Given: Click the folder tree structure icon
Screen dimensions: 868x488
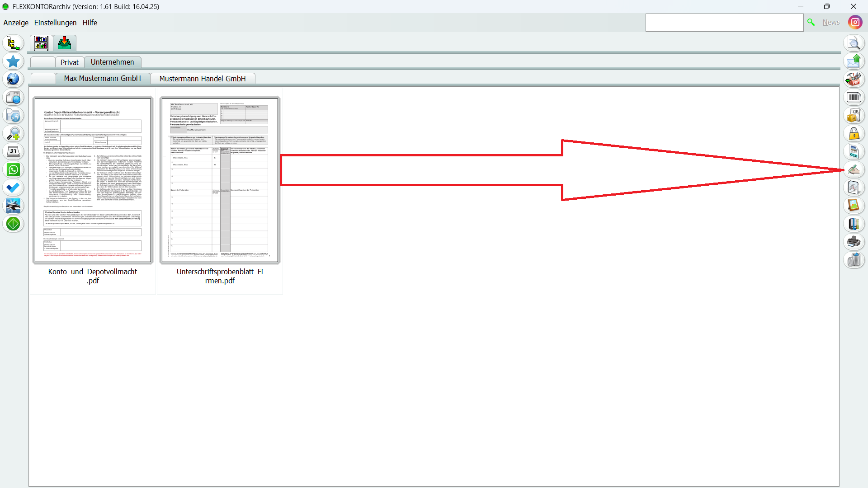Looking at the screenshot, I should pyautogui.click(x=13, y=43).
